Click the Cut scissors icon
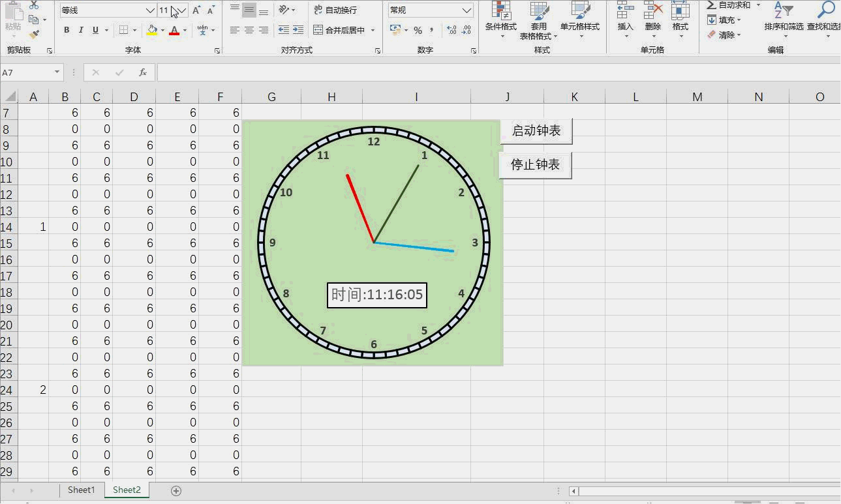This screenshot has height=504, width=841. pos(34,5)
